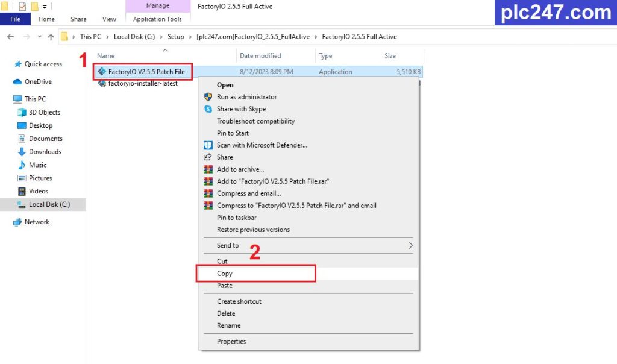Viewport: 617px width, 364px height.
Task: Select Troubleshoot compatibility
Action: click(308, 121)
